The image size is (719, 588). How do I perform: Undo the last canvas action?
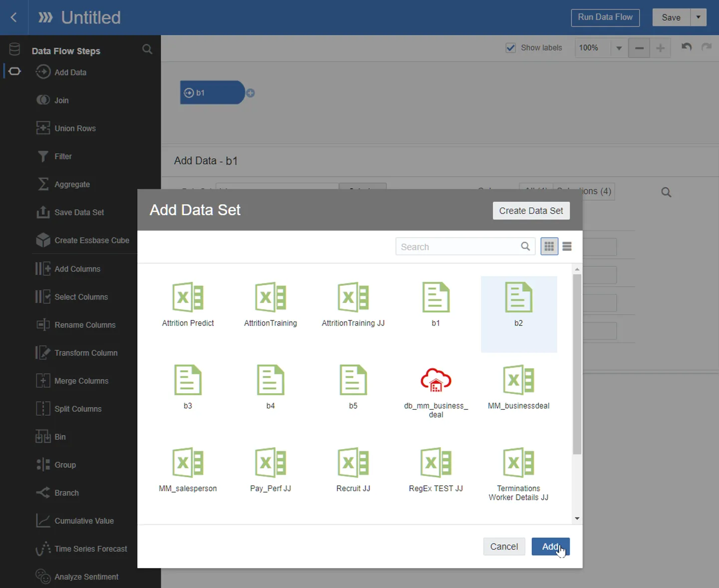point(687,47)
